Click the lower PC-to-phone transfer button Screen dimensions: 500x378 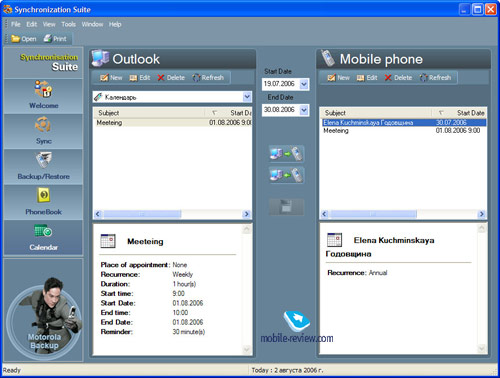[x=286, y=175]
